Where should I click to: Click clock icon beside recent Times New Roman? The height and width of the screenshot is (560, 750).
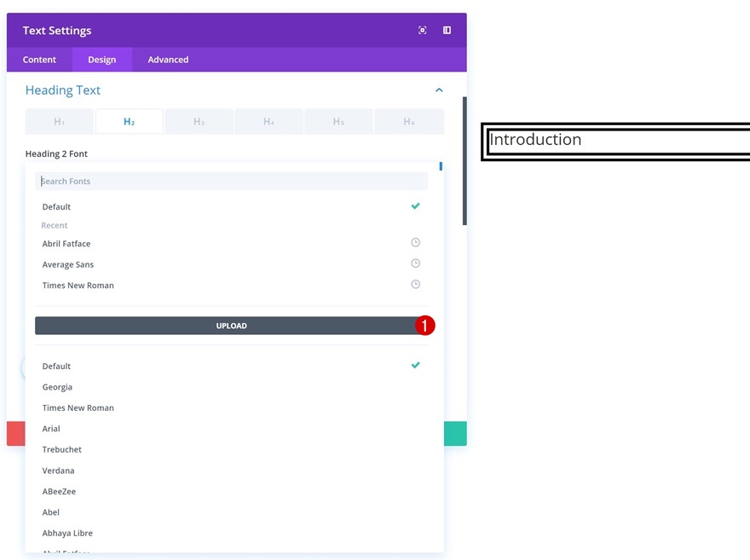[416, 284]
